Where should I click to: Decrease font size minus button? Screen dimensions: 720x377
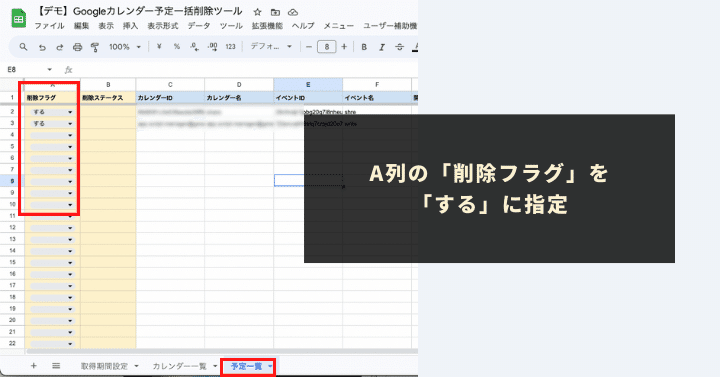click(x=309, y=46)
